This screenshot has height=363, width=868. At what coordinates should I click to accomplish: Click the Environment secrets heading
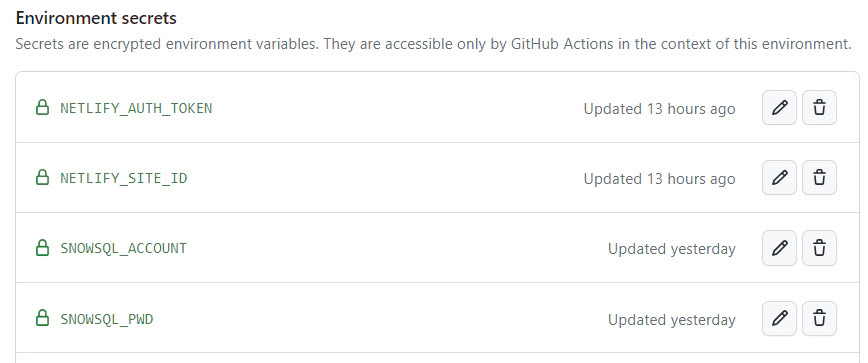[x=96, y=18]
